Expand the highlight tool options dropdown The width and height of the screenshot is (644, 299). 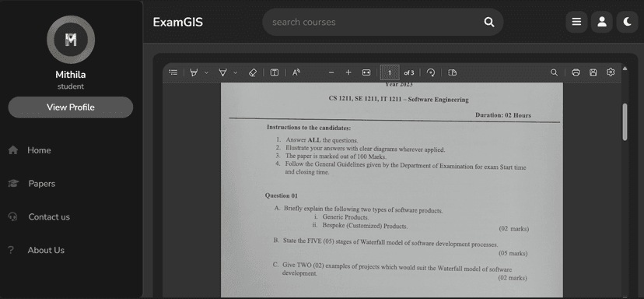(207, 72)
